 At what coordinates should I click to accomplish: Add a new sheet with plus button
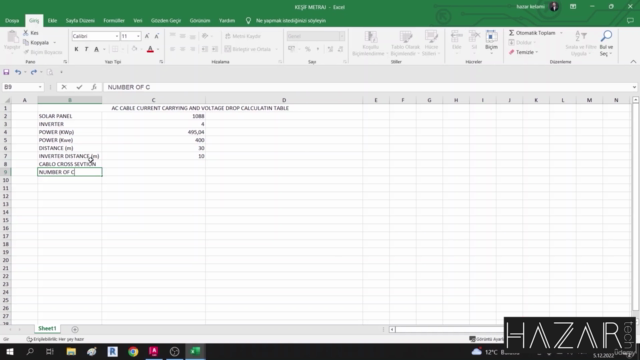click(x=75, y=329)
